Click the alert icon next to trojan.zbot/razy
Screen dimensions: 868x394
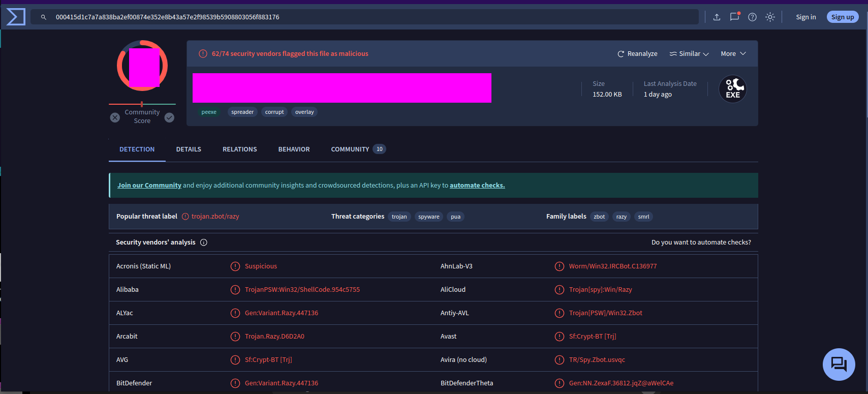click(185, 217)
